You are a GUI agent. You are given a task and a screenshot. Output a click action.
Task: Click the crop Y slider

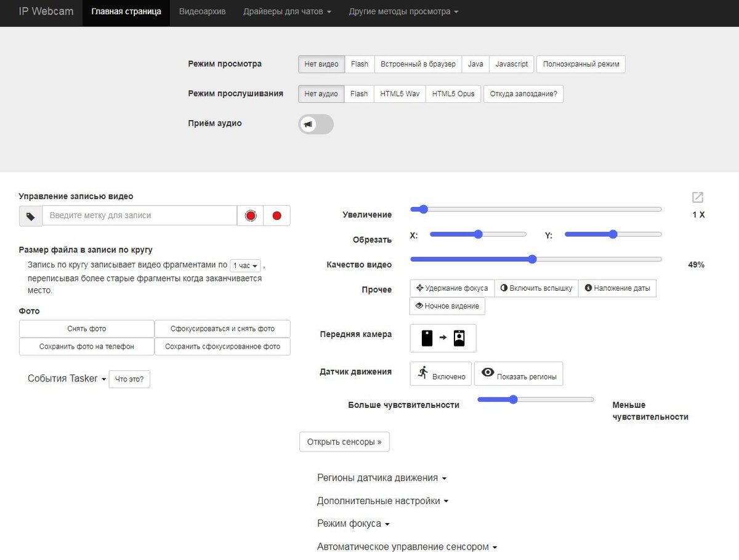pyautogui.click(x=613, y=234)
